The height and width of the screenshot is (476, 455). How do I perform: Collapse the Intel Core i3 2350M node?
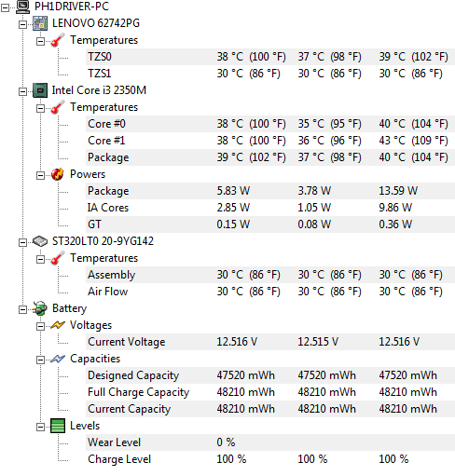pos(22,91)
